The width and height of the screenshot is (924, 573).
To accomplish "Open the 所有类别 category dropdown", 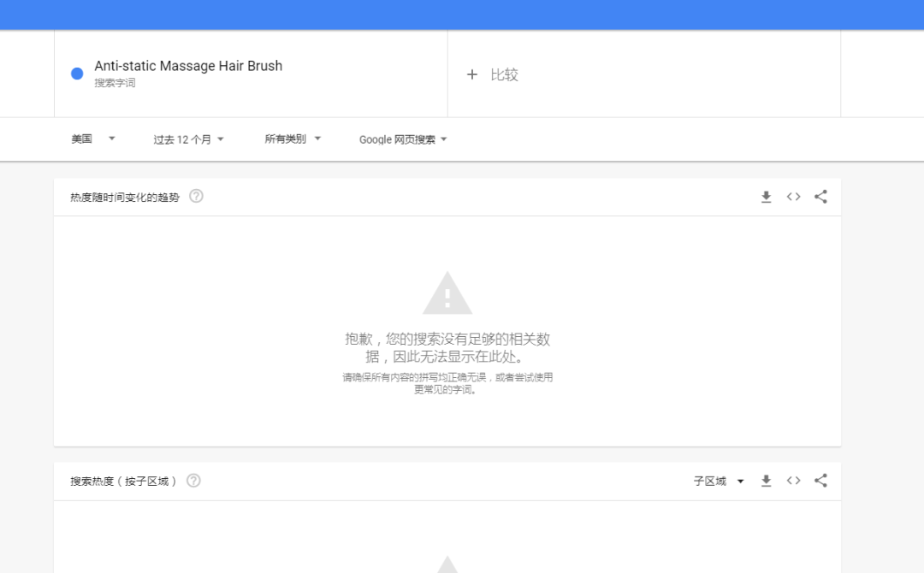I will coord(293,139).
